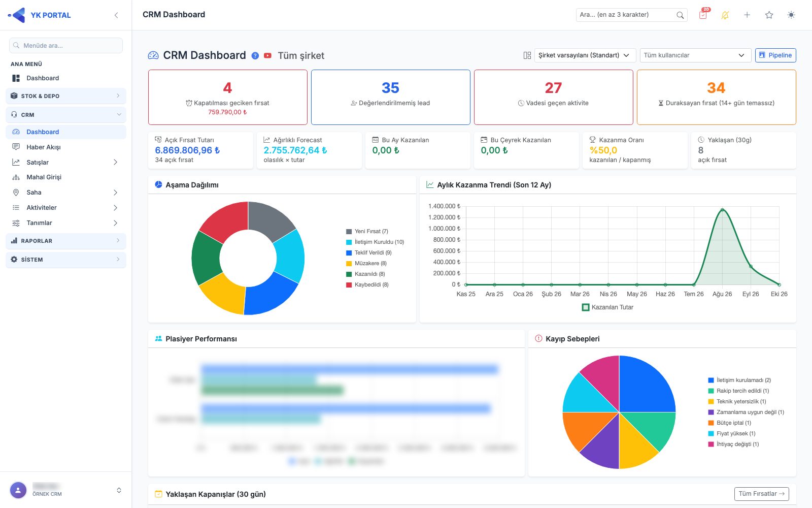Viewport: 812px width, 508px height.
Task: Click the Tüm Fırsatlar button
Action: tap(761, 494)
